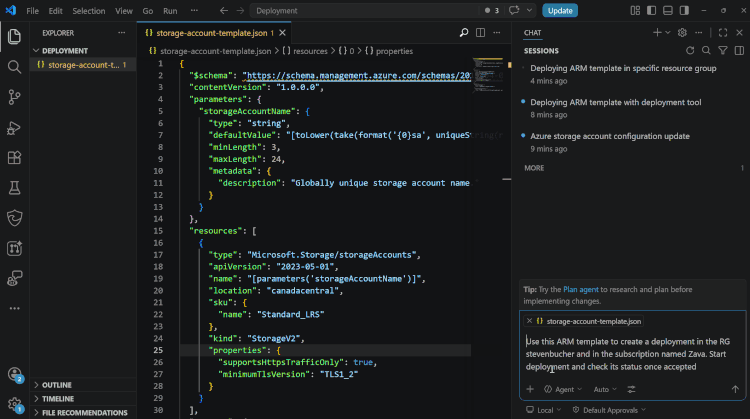Filter the chat sessions
750x419 pixels.
point(723,50)
